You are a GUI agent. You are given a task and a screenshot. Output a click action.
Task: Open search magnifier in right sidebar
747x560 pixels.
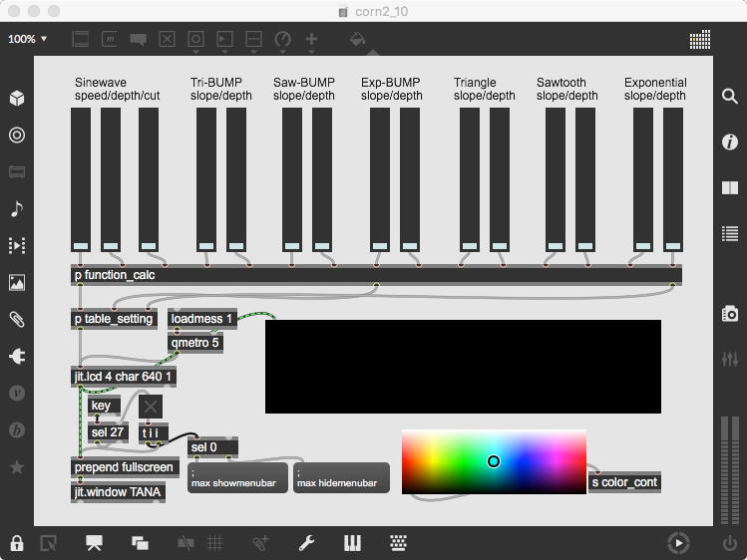(x=729, y=96)
